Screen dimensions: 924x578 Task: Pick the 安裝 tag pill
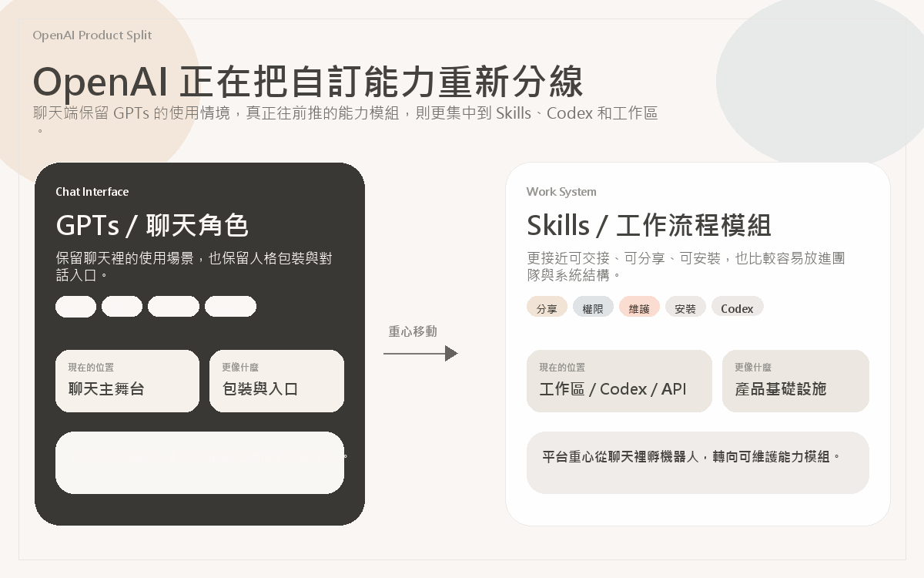coord(685,307)
